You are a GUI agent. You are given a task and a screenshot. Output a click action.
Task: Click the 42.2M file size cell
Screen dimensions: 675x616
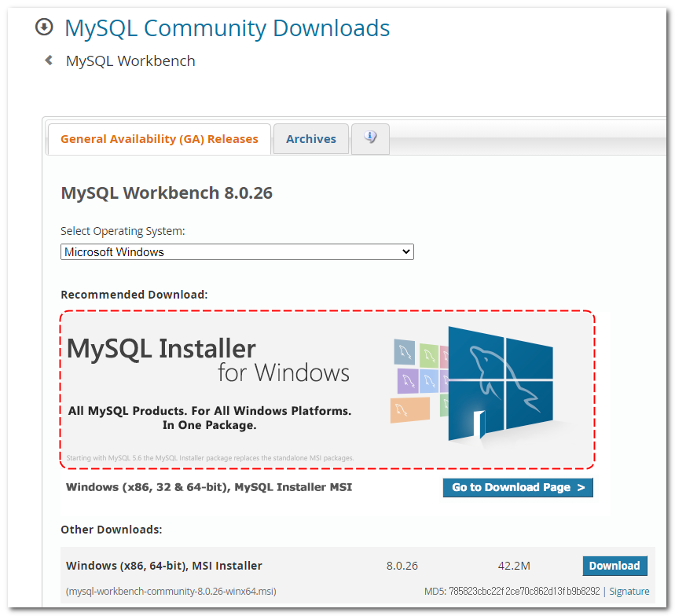coord(514,566)
